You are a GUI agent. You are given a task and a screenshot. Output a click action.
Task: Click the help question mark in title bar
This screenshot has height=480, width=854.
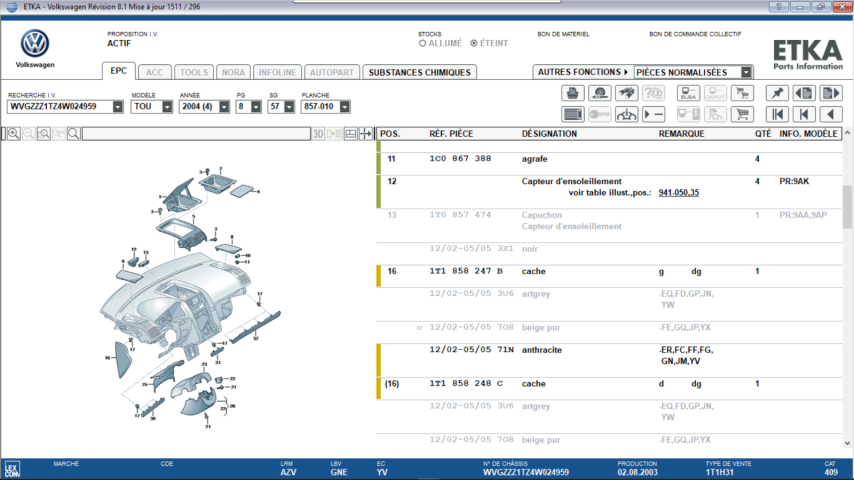tap(778, 7)
